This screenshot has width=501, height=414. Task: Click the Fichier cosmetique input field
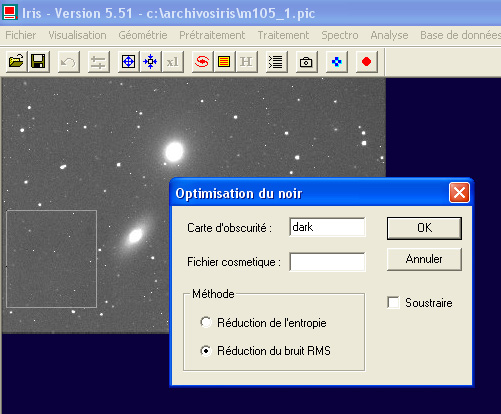[327, 262]
